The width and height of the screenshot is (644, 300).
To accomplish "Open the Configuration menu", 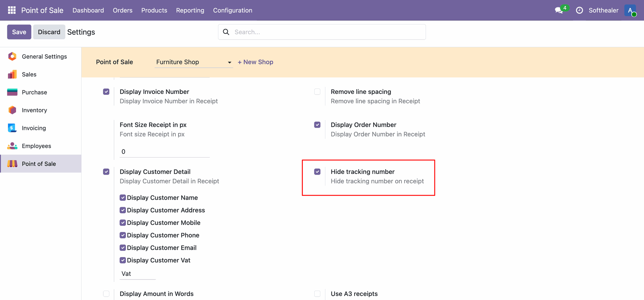I will pyautogui.click(x=233, y=10).
